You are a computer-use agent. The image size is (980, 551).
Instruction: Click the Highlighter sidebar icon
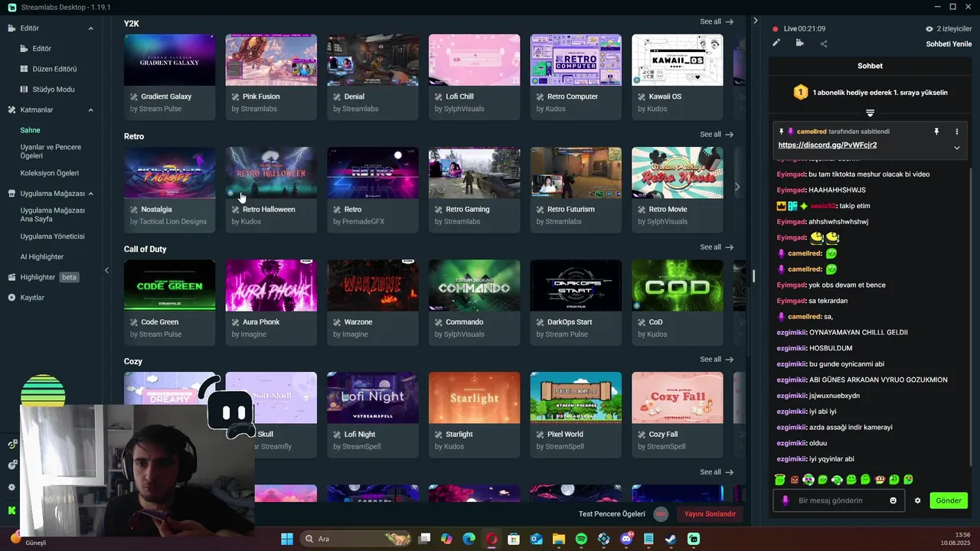(11, 277)
